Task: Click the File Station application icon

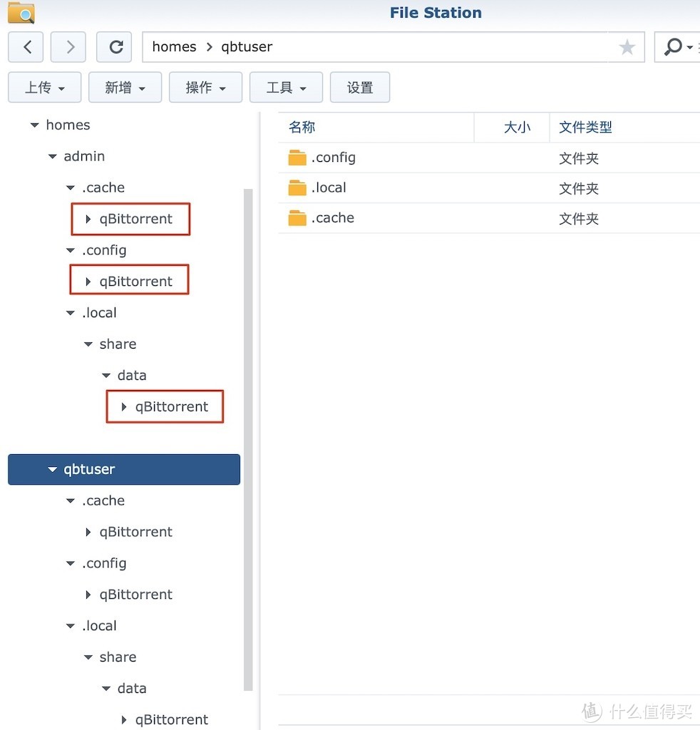Action: 20,12
